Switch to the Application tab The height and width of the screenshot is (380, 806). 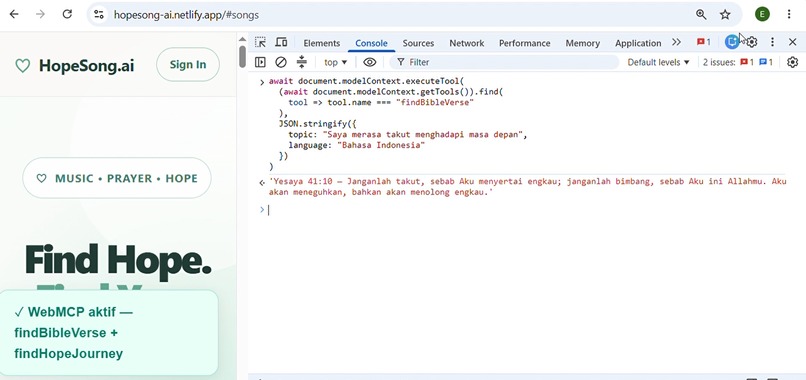pos(638,43)
